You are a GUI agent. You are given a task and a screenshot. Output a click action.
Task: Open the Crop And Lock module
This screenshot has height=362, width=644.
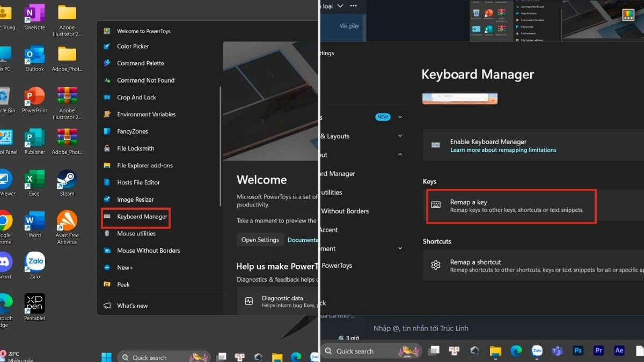(136, 98)
